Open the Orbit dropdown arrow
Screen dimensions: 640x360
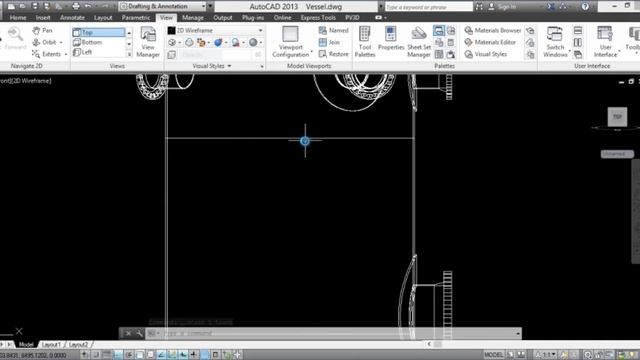(x=61, y=42)
